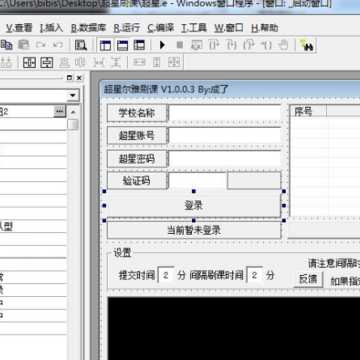Toggle the property panel pin button
360x360 pixels.
69,78
